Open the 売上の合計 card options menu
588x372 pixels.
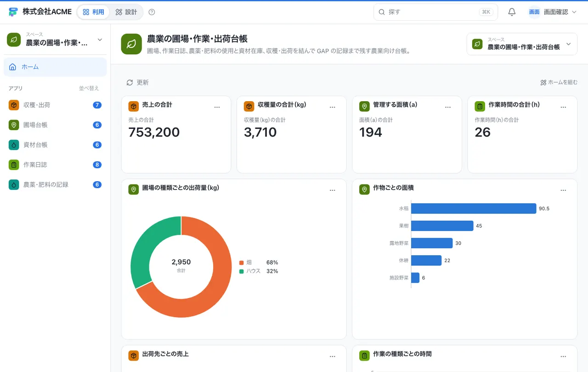[x=217, y=107]
